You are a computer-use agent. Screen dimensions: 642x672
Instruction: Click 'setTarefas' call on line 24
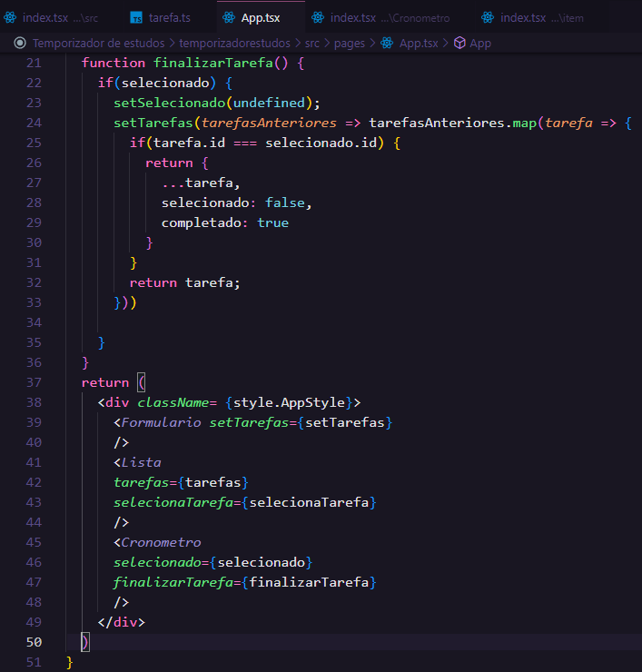(x=153, y=123)
